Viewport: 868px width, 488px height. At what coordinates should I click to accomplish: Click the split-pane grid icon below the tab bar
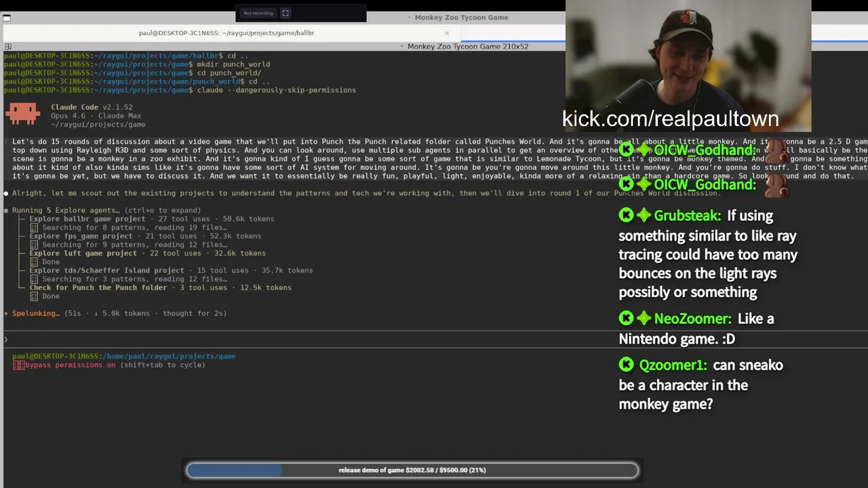point(7,47)
